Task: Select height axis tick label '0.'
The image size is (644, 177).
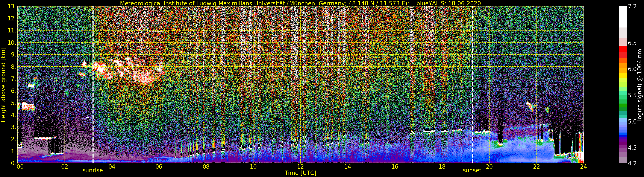Action: [x=14, y=163]
